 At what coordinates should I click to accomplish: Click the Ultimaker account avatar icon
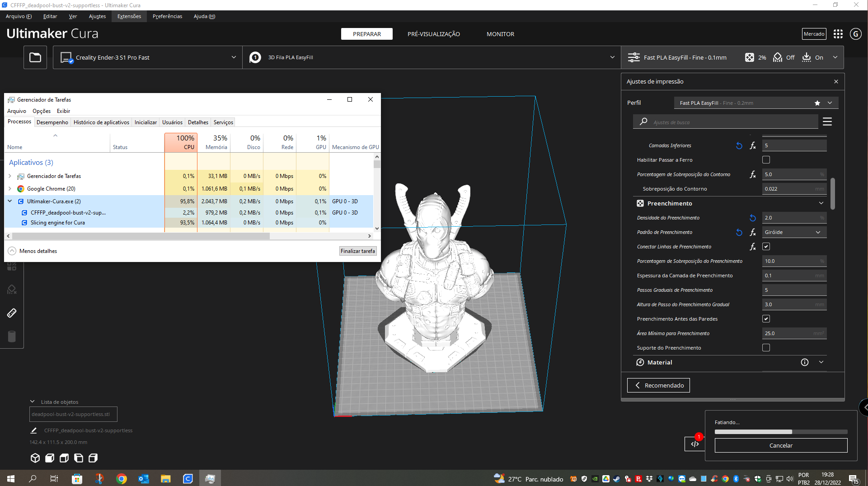pos(856,34)
